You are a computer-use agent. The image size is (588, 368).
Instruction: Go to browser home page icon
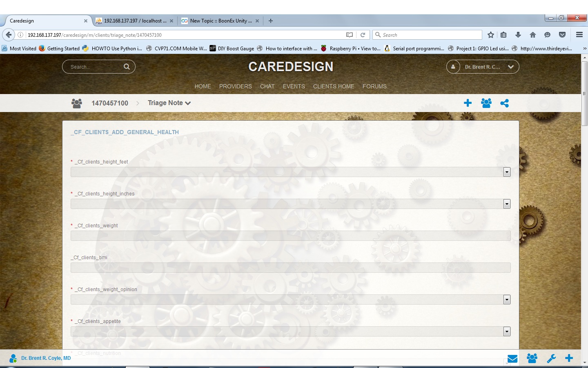532,35
